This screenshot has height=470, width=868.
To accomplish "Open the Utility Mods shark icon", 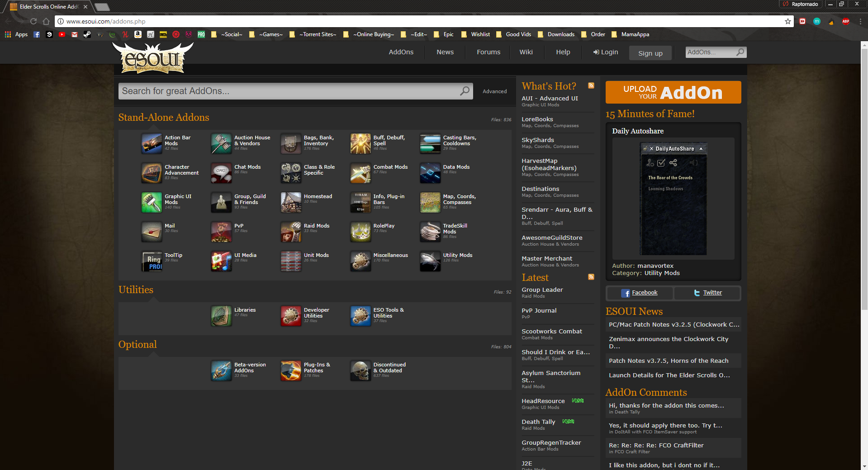I will click(430, 261).
